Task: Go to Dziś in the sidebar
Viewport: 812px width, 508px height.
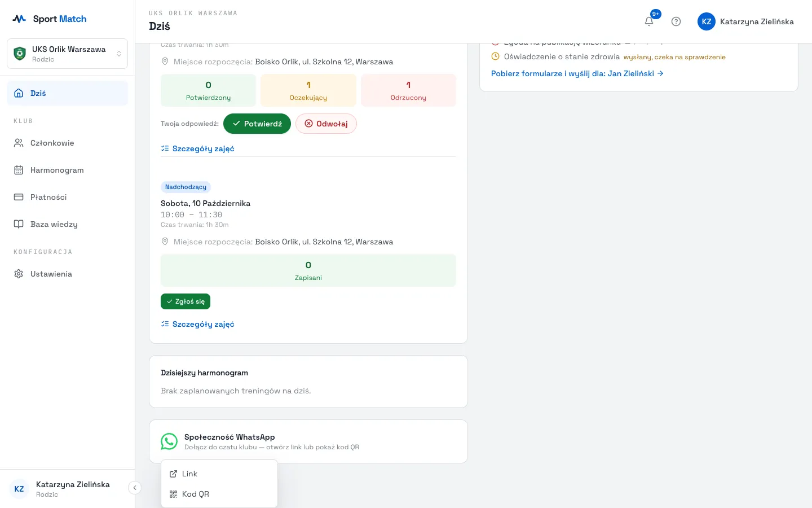Action: 67,93
